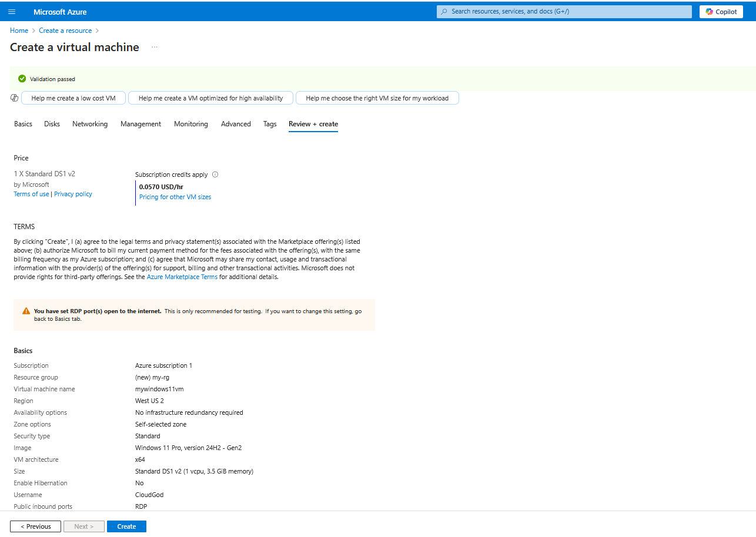Click the search resources input field
The width and height of the screenshot is (756, 537).
click(564, 12)
